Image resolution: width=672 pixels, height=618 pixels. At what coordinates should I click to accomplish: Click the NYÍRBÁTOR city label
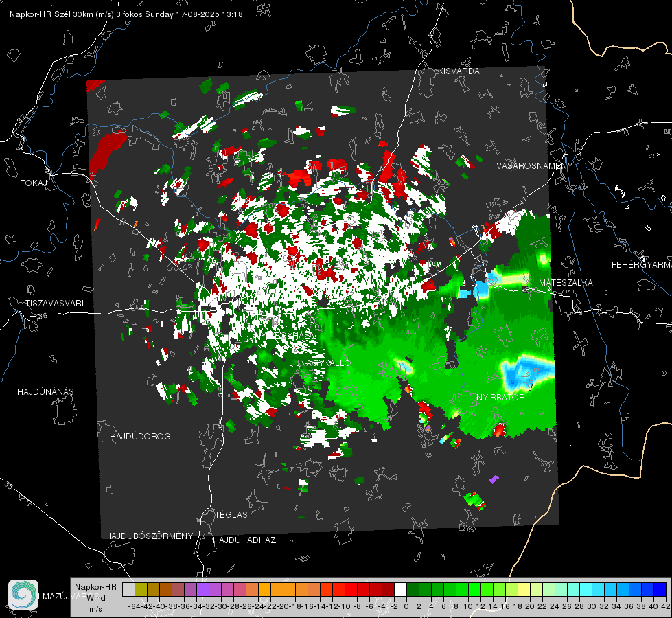coord(500,397)
